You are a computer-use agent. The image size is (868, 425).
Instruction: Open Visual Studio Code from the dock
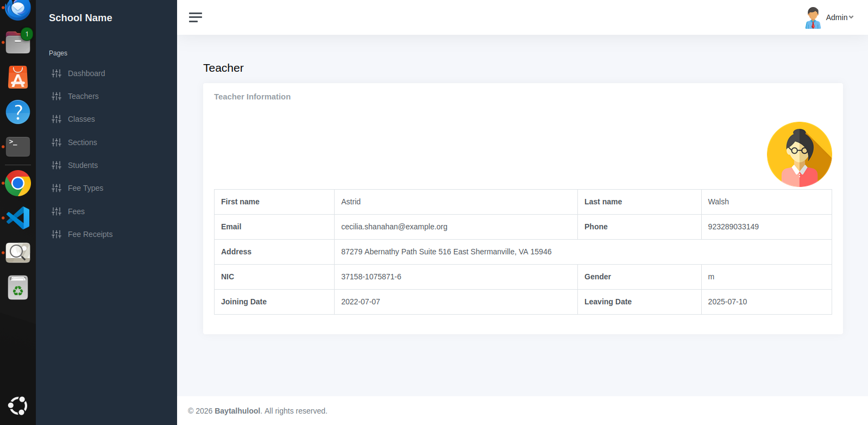[18, 218]
